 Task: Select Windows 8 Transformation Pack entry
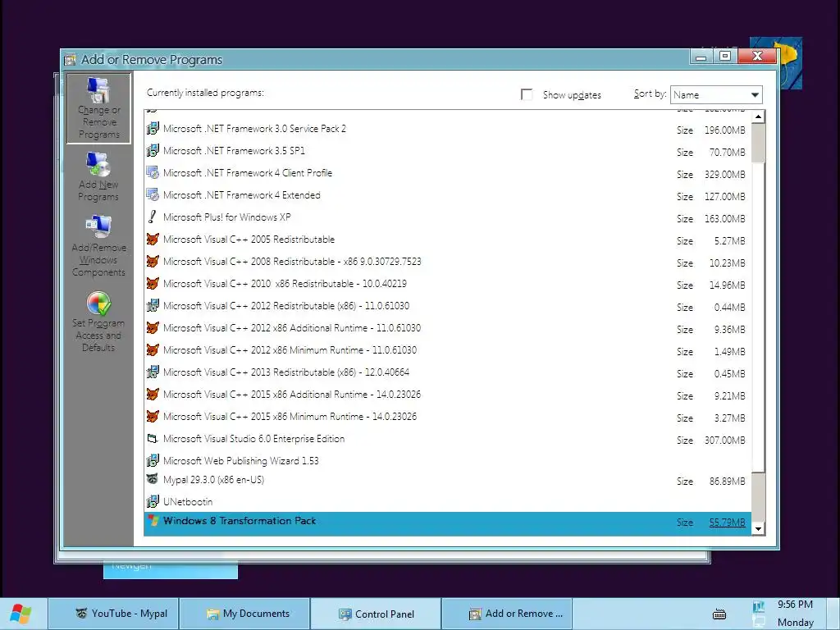(x=447, y=523)
